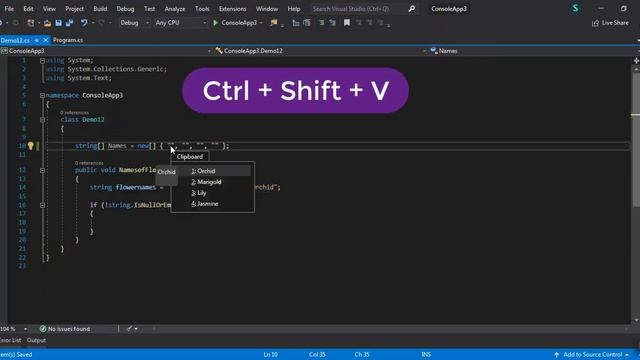Open the ConsoleApp3 project scope dropdown
This screenshot has height=360, width=640.
[106, 51]
